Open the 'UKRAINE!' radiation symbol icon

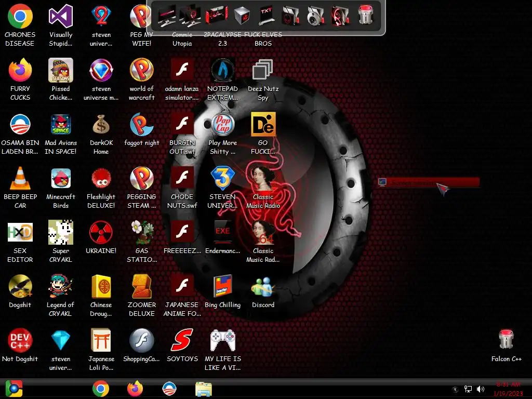coord(101,232)
